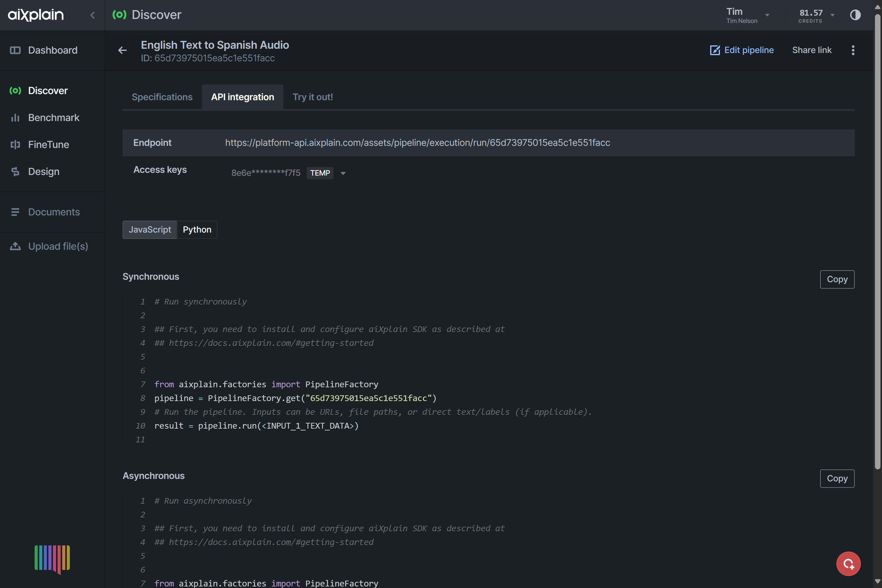Image resolution: width=882 pixels, height=588 pixels.
Task: Click the English Text to Spanish Audio title
Action: [215, 45]
